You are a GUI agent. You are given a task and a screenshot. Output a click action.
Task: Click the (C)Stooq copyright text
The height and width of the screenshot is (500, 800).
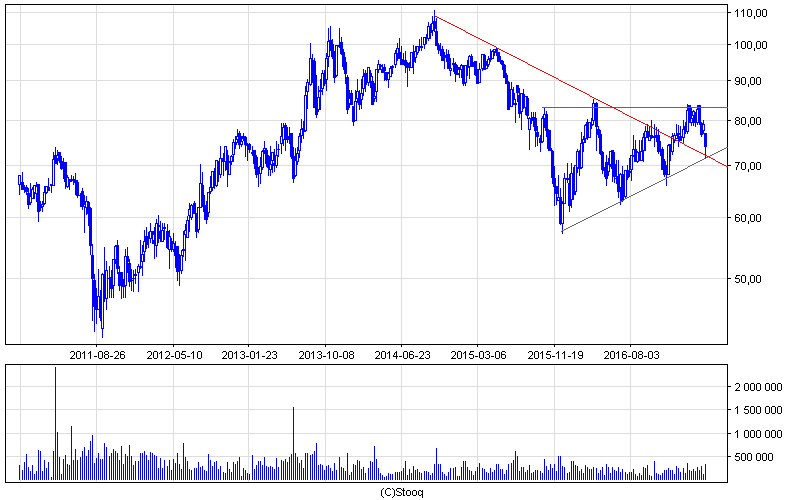(402, 492)
